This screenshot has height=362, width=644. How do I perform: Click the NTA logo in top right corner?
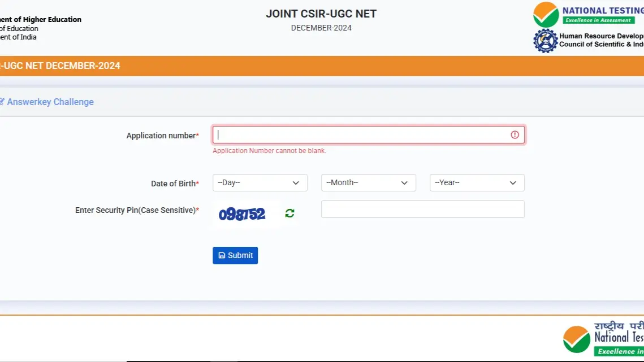(x=544, y=14)
